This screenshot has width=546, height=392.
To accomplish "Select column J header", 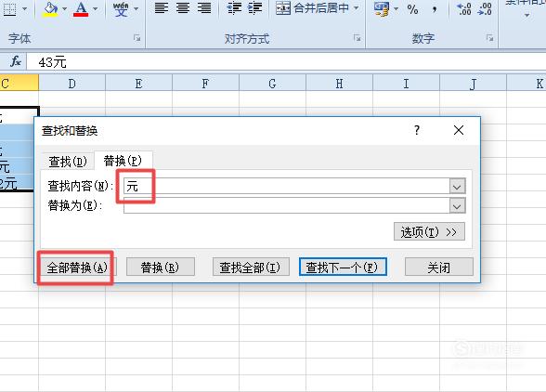I will pos(473,84).
